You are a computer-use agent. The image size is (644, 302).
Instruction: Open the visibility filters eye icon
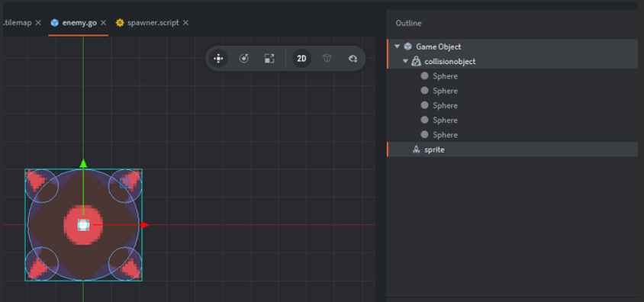click(353, 59)
